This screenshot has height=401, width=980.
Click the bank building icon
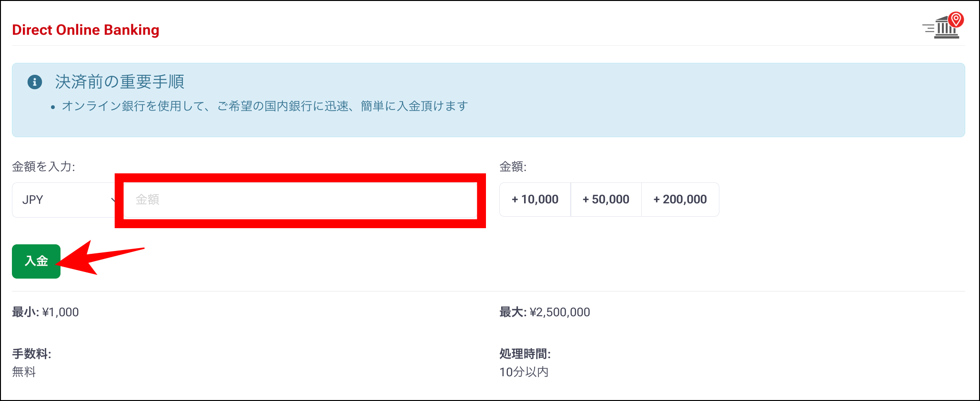(x=945, y=29)
